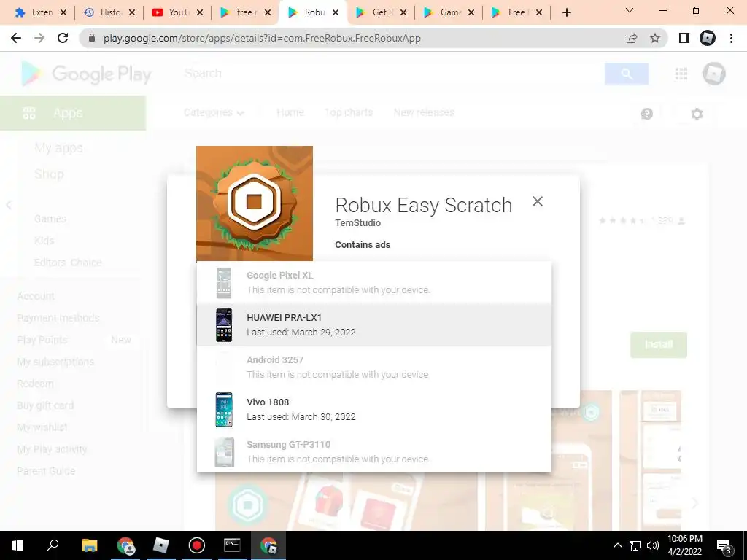Open My wishlist in sidebar

coord(42,427)
